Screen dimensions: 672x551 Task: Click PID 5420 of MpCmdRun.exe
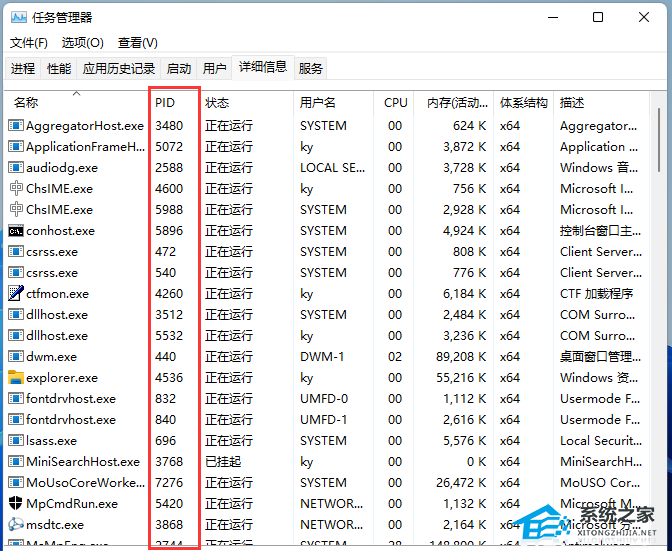[169, 503]
